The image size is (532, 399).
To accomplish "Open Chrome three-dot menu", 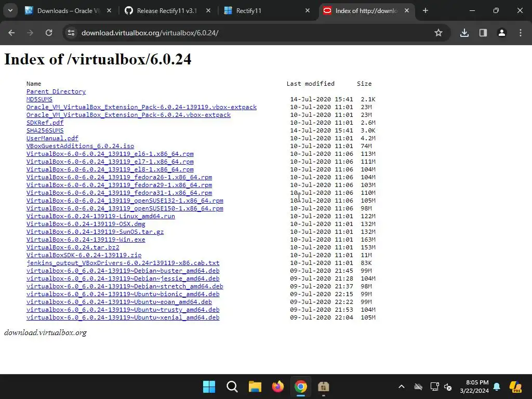I will (521, 33).
